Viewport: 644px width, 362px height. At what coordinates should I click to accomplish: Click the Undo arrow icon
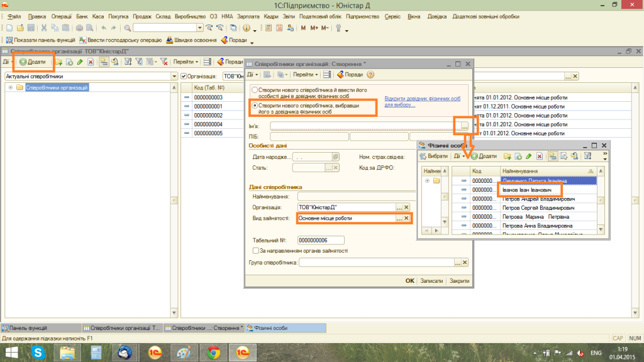104,28
